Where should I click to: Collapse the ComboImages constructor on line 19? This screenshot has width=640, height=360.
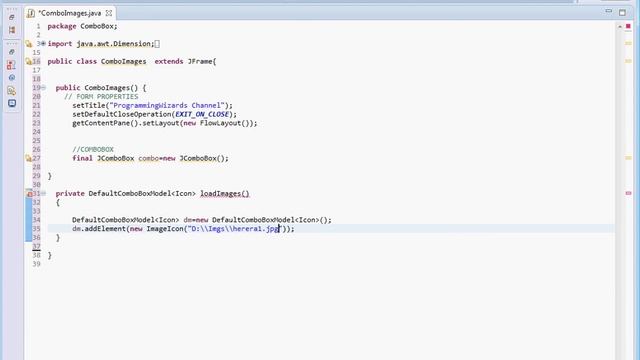click(43, 88)
